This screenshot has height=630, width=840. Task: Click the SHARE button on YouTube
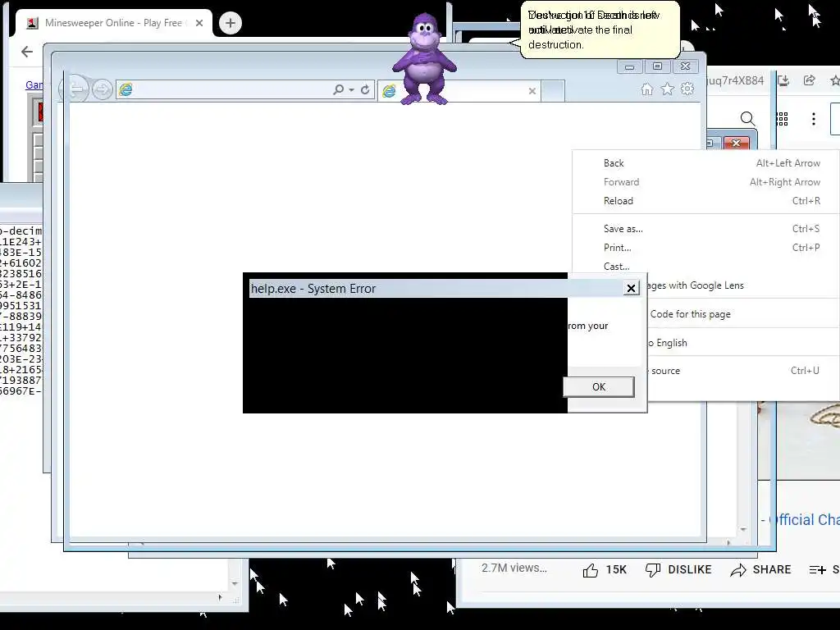click(760, 570)
